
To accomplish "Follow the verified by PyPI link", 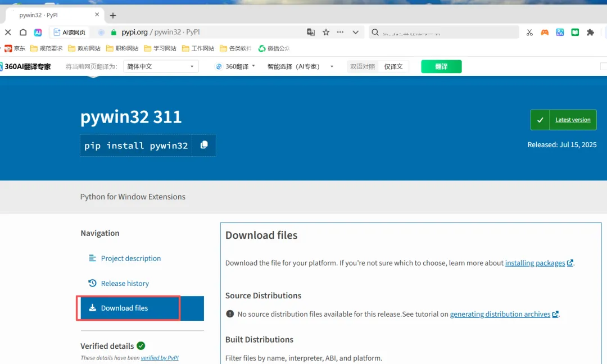I will (x=160, y=358).
